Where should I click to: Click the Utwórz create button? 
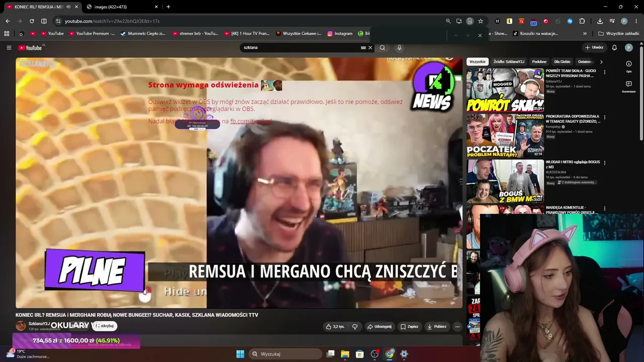pyautogui.click(x=594, y=48)
